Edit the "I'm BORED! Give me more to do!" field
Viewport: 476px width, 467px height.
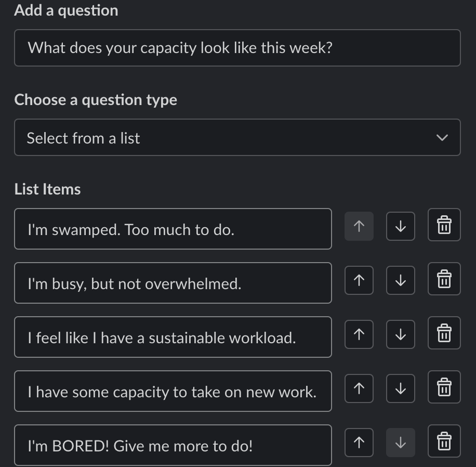(173, 446)
